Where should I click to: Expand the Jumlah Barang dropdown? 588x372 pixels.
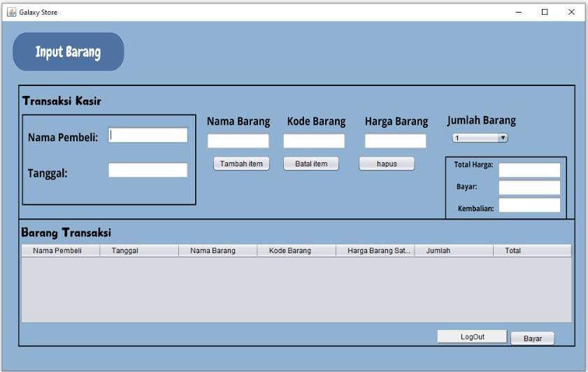[x=480, y=138]
